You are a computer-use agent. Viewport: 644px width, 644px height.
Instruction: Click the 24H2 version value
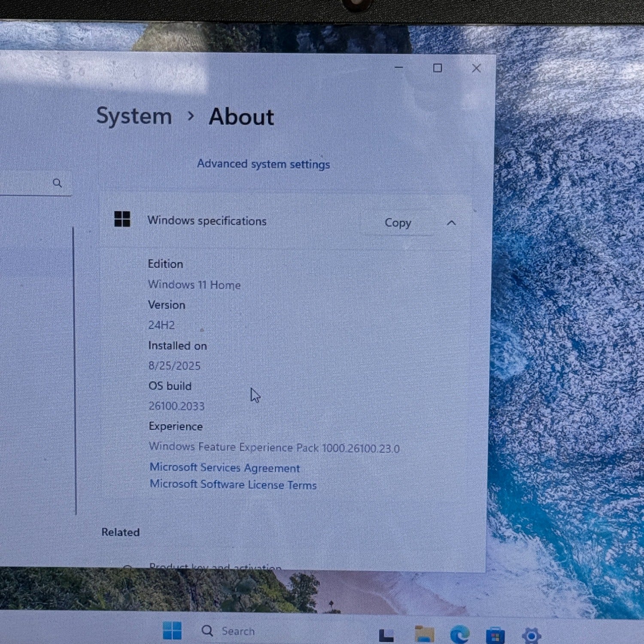tap(161, 325)
